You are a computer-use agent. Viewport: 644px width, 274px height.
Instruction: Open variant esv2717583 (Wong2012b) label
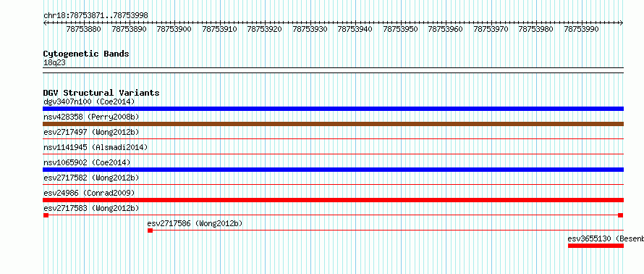[x=91, y=208]
